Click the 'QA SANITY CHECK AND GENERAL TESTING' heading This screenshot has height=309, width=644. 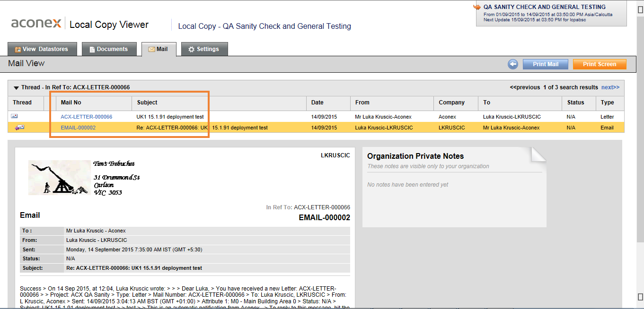tap(545, 7)
